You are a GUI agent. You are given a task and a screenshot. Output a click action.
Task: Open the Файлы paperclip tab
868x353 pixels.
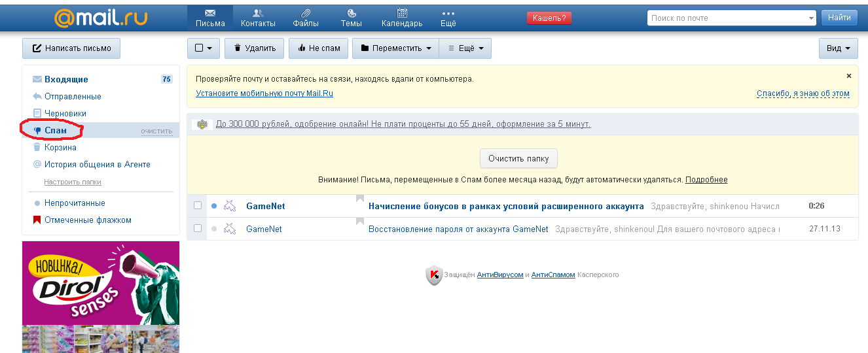tap(306, 18)
